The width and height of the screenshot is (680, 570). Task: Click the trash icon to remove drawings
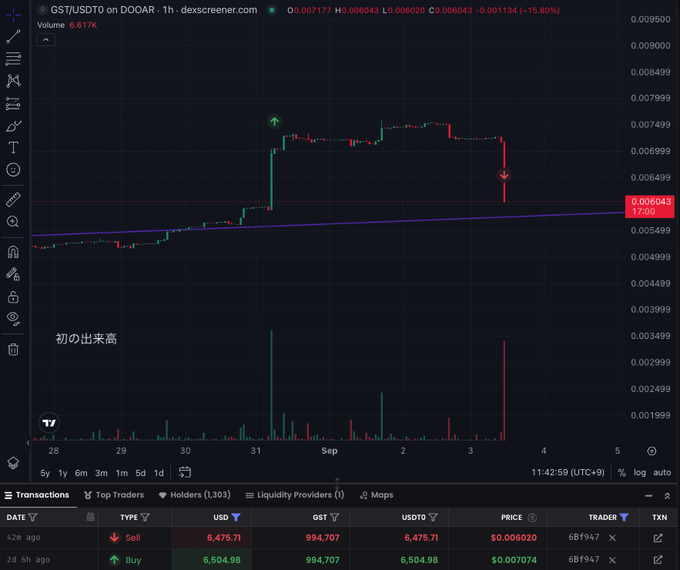13,349
